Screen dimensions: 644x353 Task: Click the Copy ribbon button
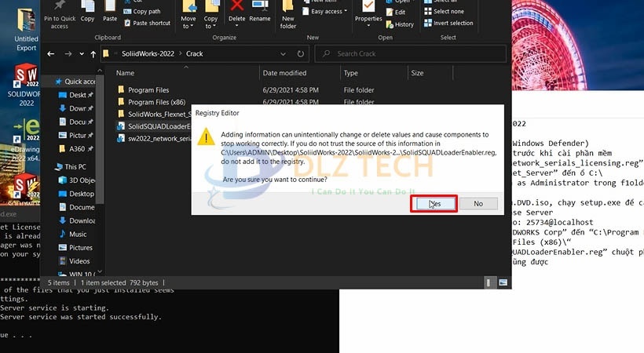[87, 12]
